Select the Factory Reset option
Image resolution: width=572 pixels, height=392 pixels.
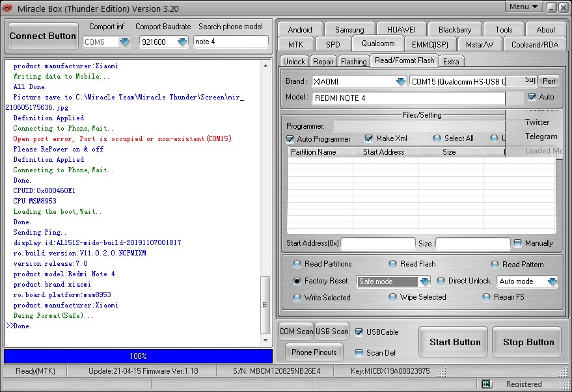pyautogui.click(x=297, y=281)
